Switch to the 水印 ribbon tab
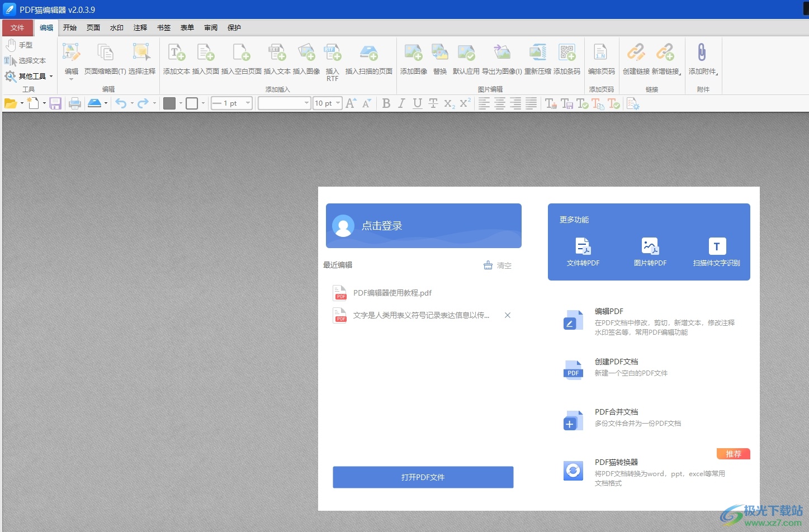 tap(117, 28)
